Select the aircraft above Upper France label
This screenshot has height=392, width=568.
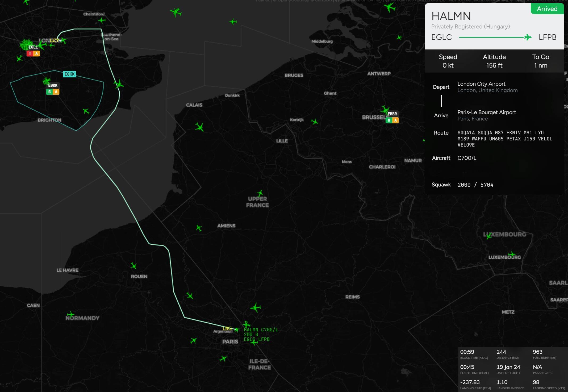point(260,193)
